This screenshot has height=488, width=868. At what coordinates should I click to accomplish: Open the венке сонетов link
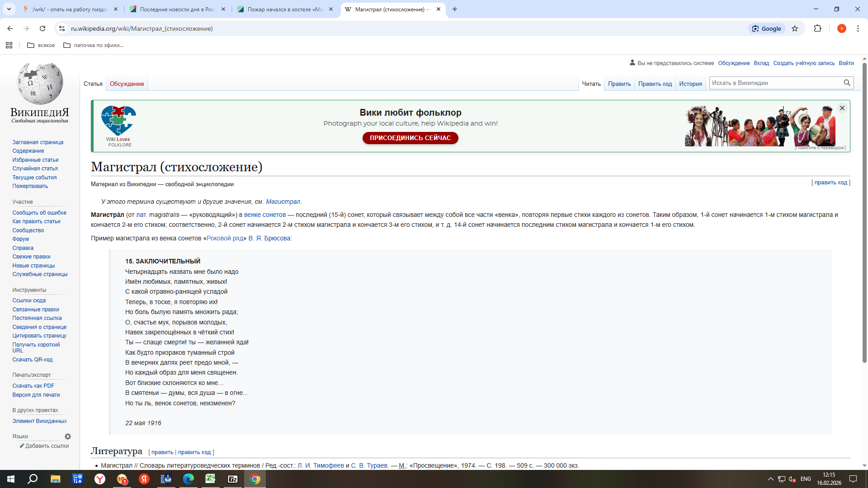(265, 215)
